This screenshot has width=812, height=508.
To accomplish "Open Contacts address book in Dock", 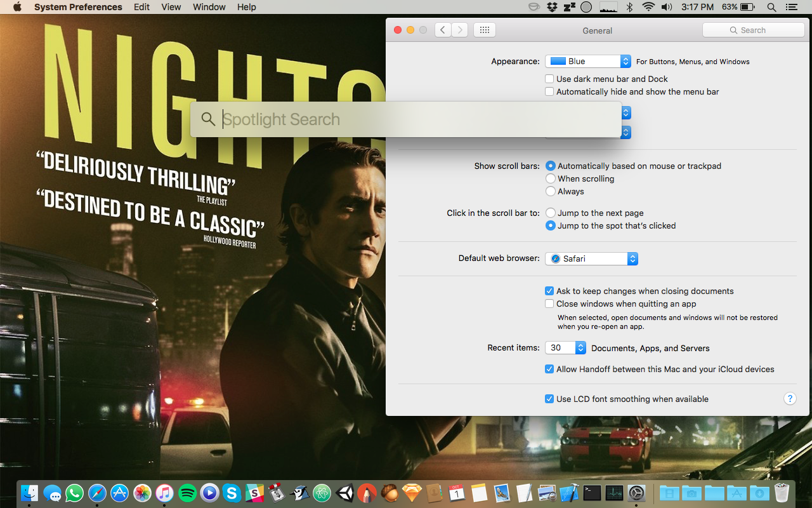I will tap(435, 493).
